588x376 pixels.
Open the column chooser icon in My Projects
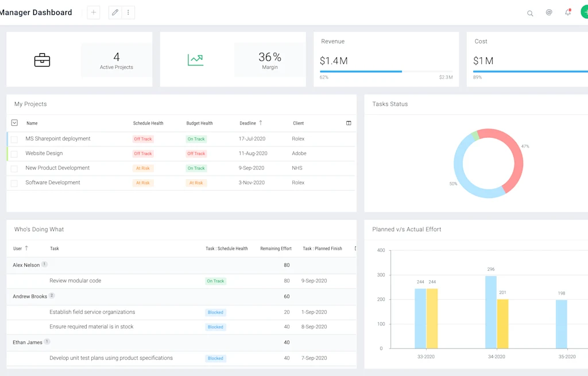(349, 123)
